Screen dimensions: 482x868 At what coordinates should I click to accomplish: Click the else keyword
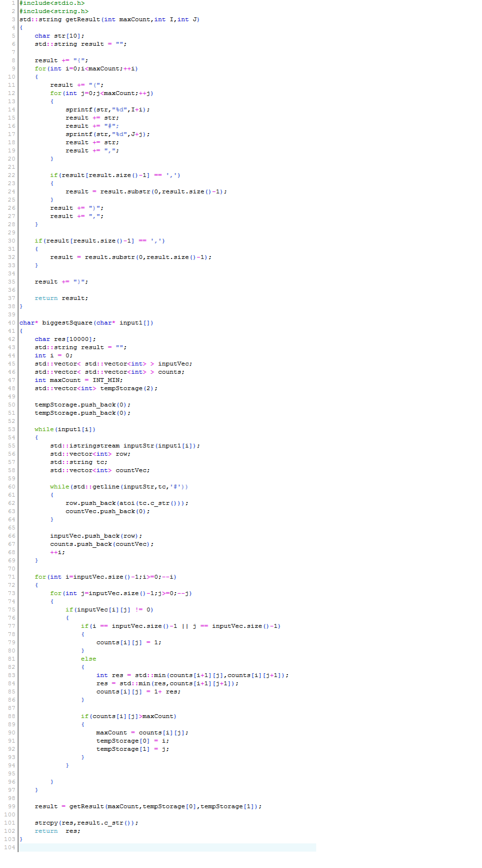coord(88,659)
